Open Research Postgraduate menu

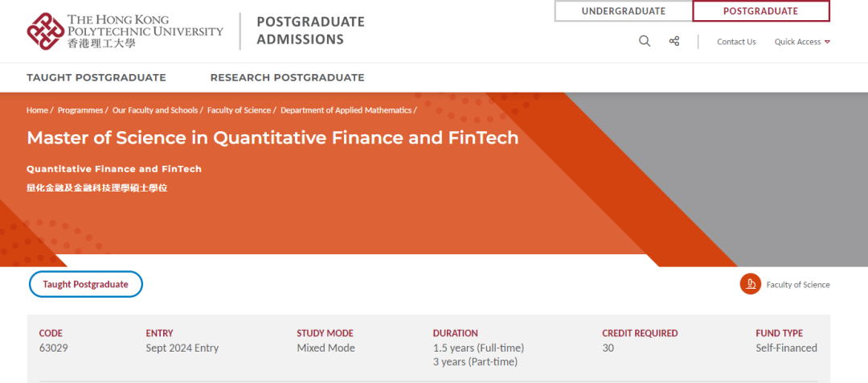[287, 77]
